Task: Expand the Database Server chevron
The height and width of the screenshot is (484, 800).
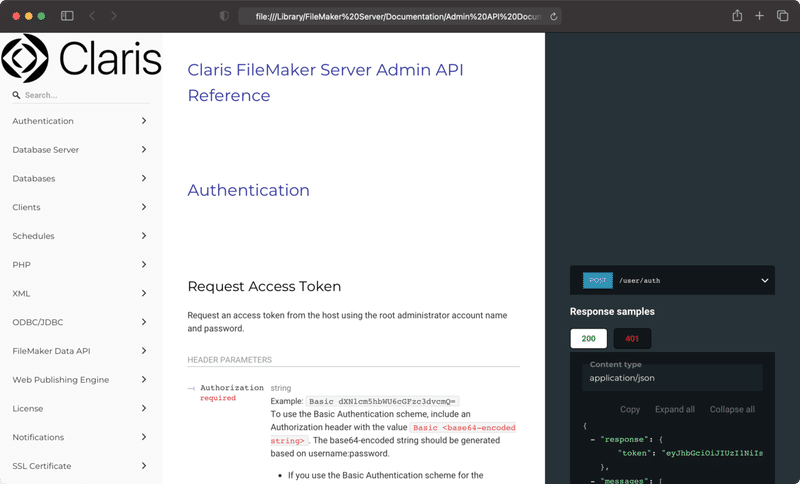Action: pos(144,149)
